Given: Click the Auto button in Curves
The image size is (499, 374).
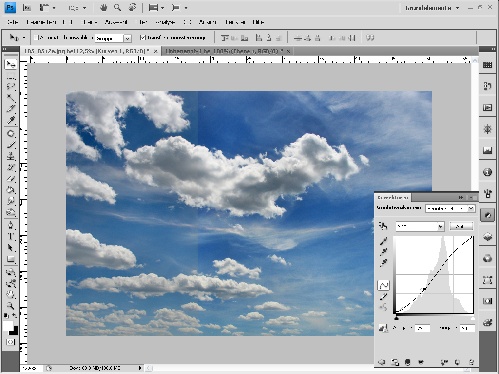Looking at the screenshot, I should (461, 226).
